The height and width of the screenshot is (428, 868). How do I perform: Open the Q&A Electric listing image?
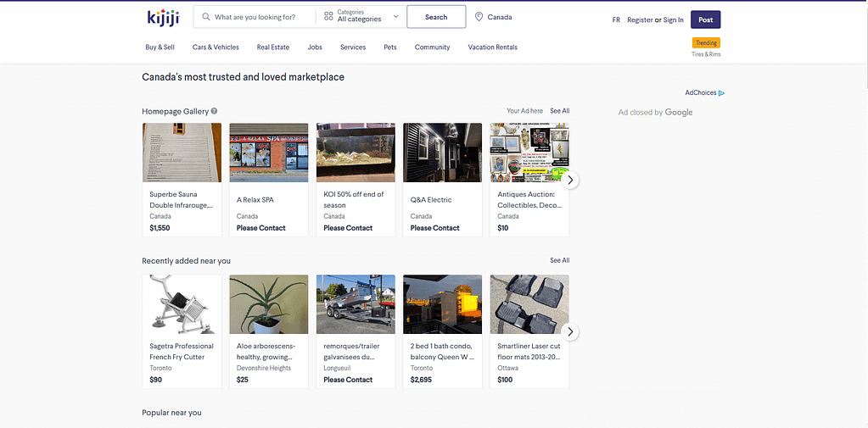tap(443, 153)
